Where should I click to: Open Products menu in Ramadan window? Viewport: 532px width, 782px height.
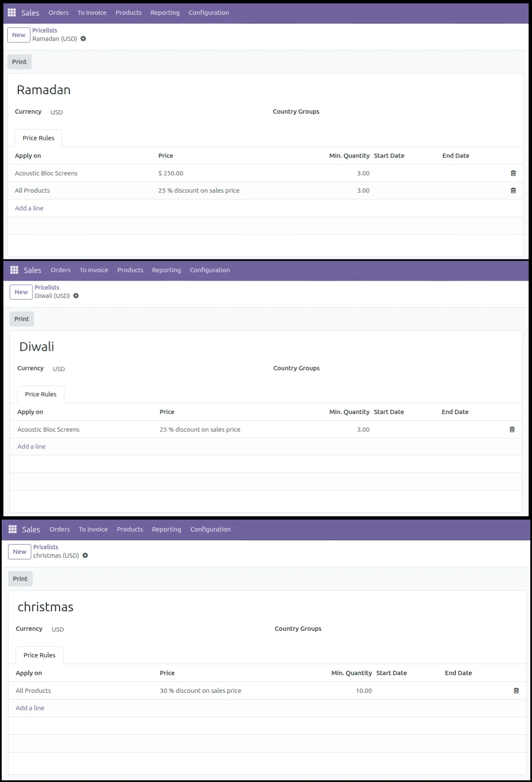click(x=128, y=13)
